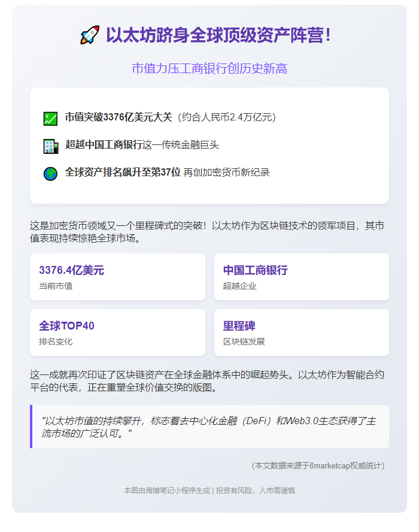
Task: Click the card value 3376.4亿美元
Action: tap(71, 270)
